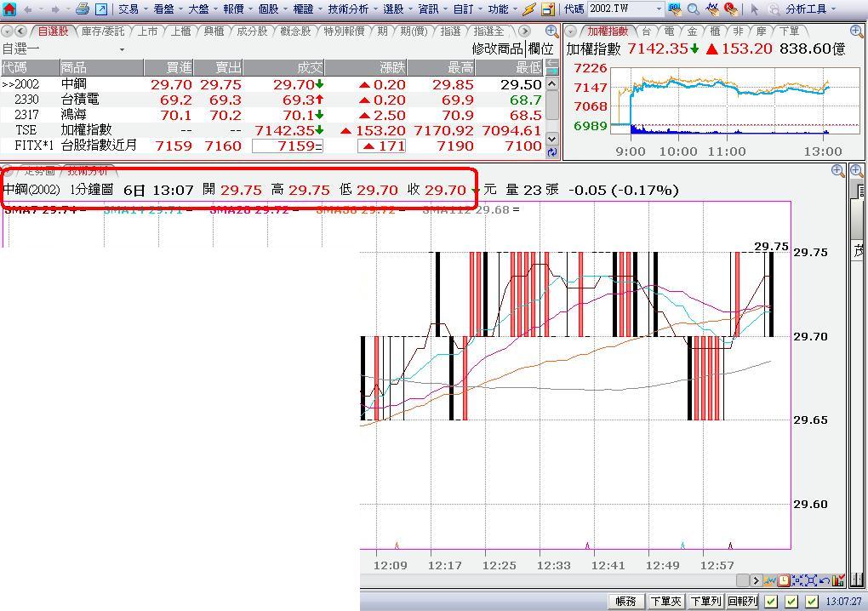Click the 成交 column header
This screenshot has width=868, height=611.
tap(284, 67)
